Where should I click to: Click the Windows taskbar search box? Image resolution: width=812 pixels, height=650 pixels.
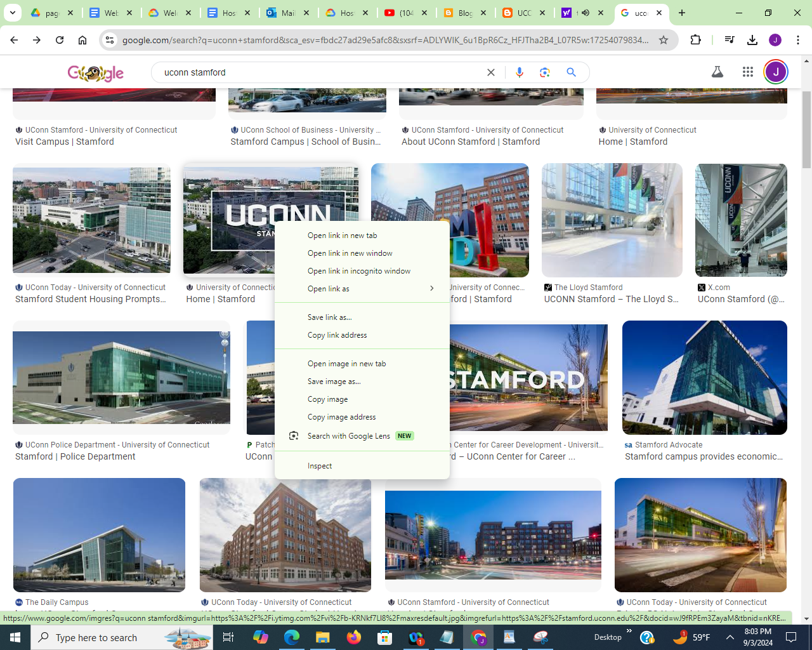(x=122, y=637)
